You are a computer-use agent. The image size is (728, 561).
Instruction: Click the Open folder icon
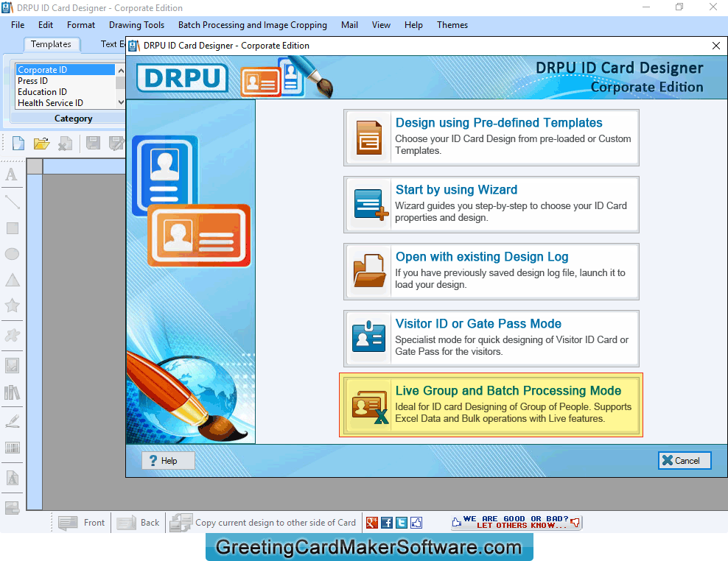[x=42, y=144]
